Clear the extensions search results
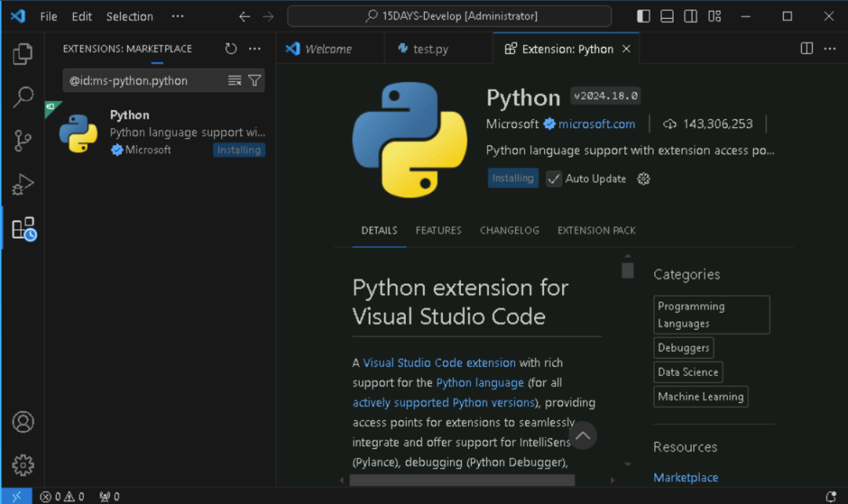This screenshot has width=848, height=504. pyautogui.click(x=234, y=81)
